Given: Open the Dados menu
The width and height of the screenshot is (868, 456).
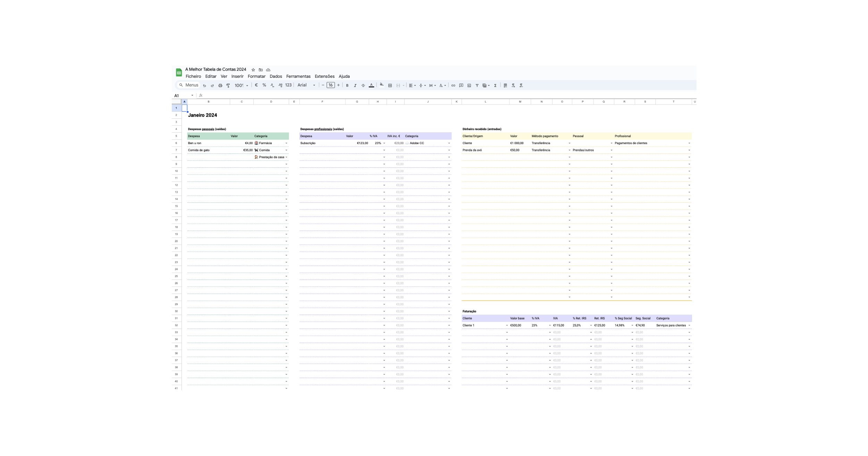Looking at the screenshot, I should point(276,76).
